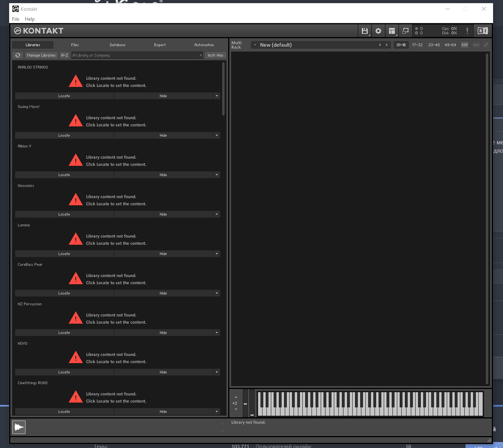Select rack page 49-64

click(x=450, y=45)
